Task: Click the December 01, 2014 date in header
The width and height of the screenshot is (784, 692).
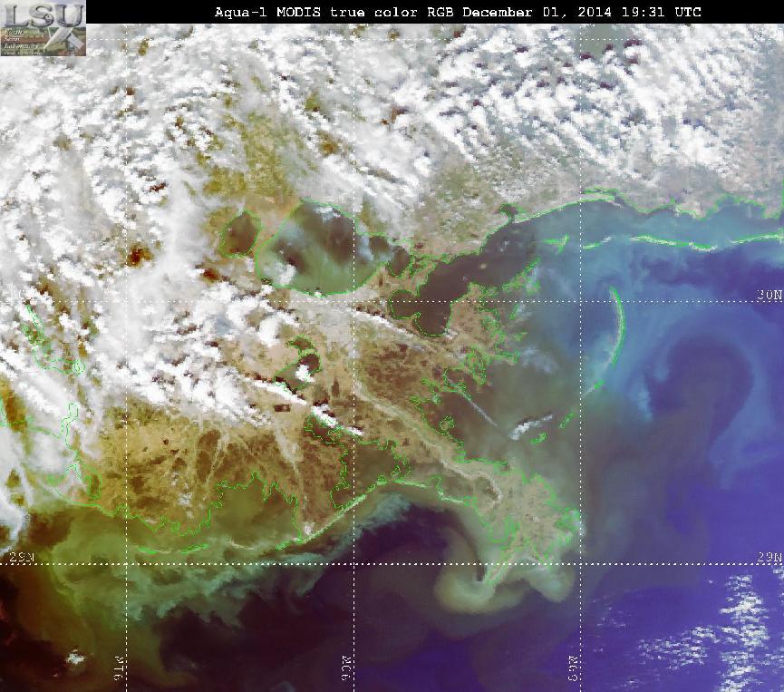Action: click(537, 12)
